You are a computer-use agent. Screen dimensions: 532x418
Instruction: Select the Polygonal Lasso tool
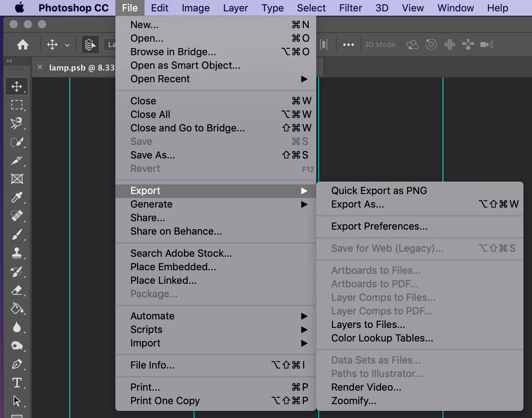tap(17, 124)
